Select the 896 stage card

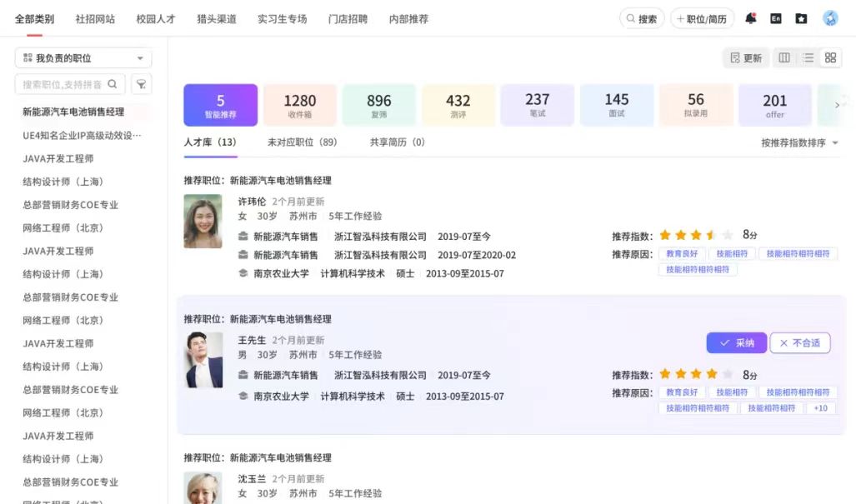tap(379, 105)
